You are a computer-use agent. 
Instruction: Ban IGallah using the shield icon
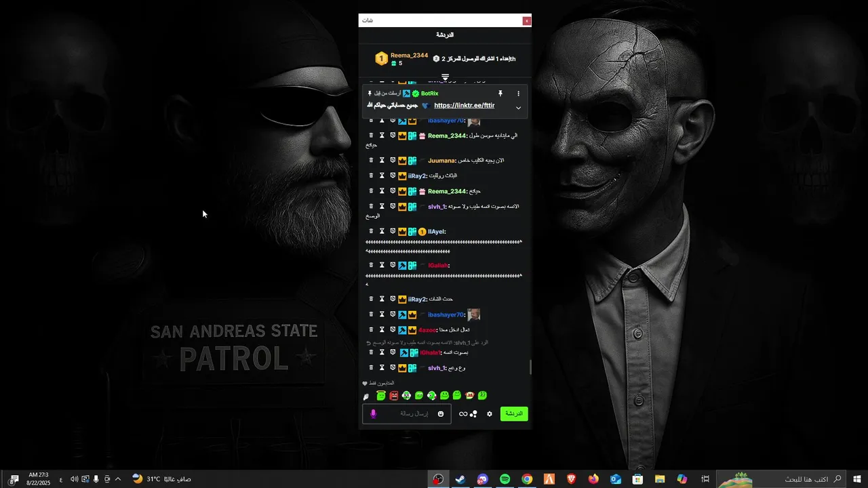point(393,265)
